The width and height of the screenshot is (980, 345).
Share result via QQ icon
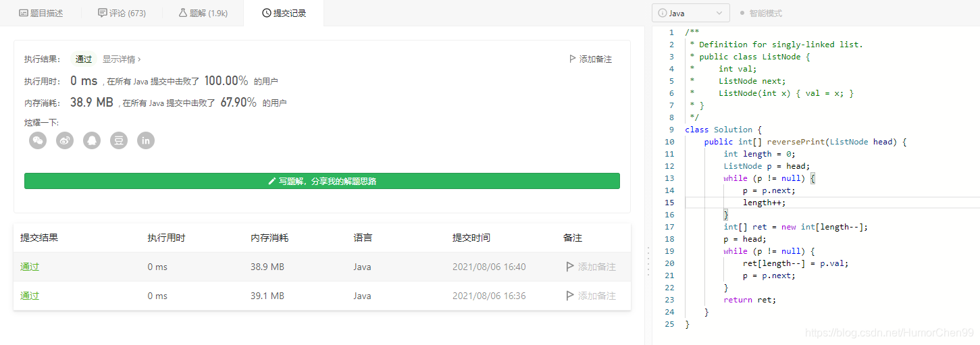[92, 140]
